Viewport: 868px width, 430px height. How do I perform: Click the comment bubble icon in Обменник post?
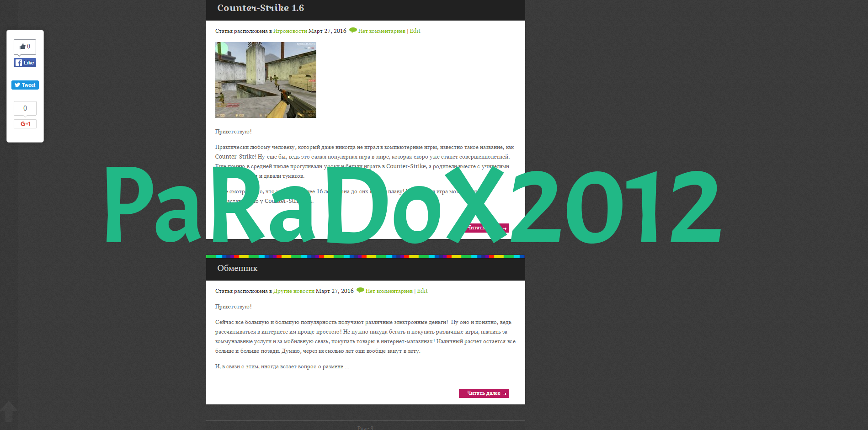coord(360,290)
